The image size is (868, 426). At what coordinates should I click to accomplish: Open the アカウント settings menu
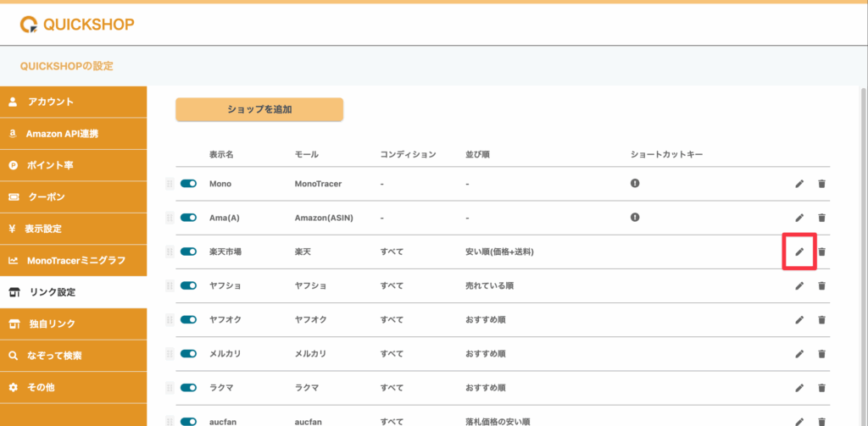point(74,102)
